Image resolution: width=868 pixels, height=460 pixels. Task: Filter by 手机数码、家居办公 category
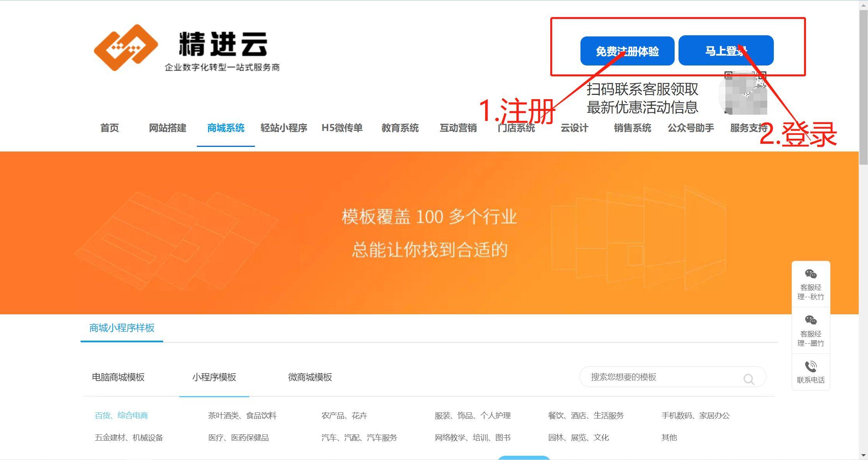coord(696,415)
